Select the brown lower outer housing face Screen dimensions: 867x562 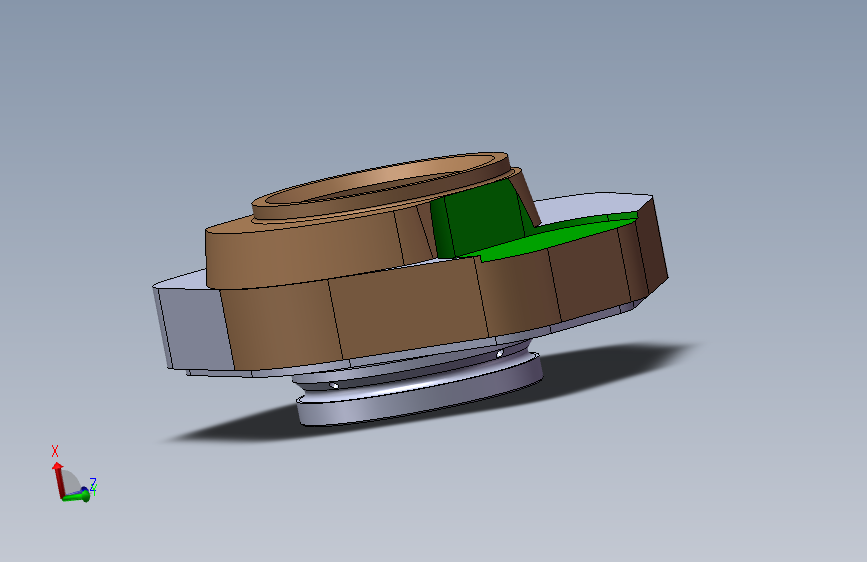click(x=409, y=310)
